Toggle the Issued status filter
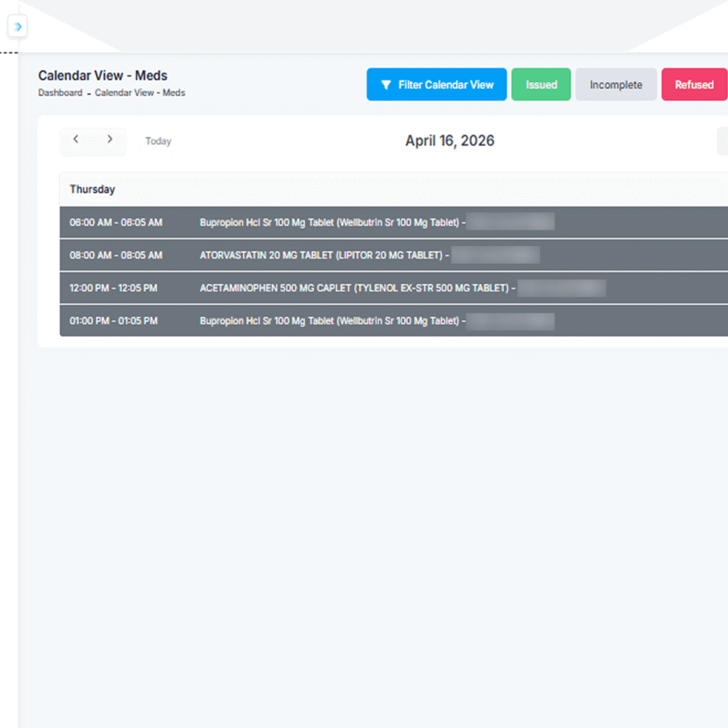Image resolution: width=728 pixels, height=728 pixels. 541,85
